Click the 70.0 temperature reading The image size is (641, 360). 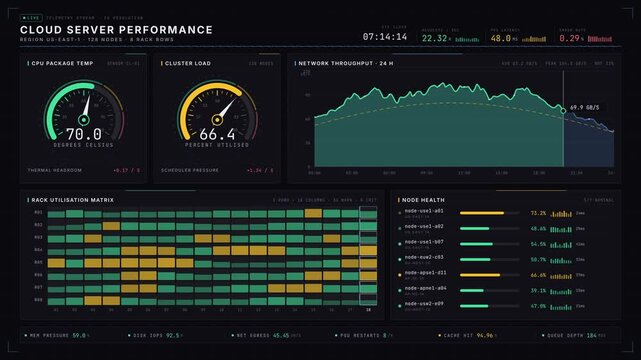(x=84, y=134)
